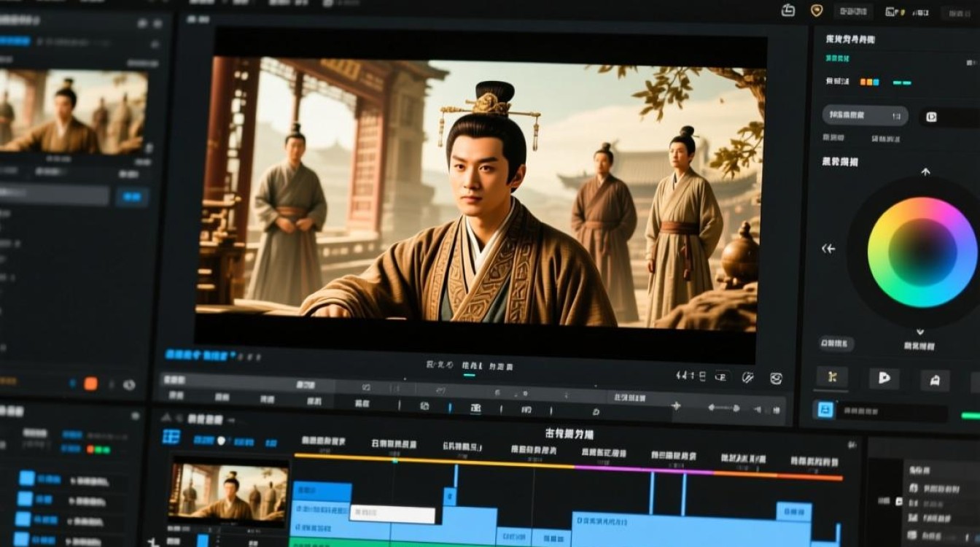
Task: Click the small box icon below the viewer
Action: (721, 376)
